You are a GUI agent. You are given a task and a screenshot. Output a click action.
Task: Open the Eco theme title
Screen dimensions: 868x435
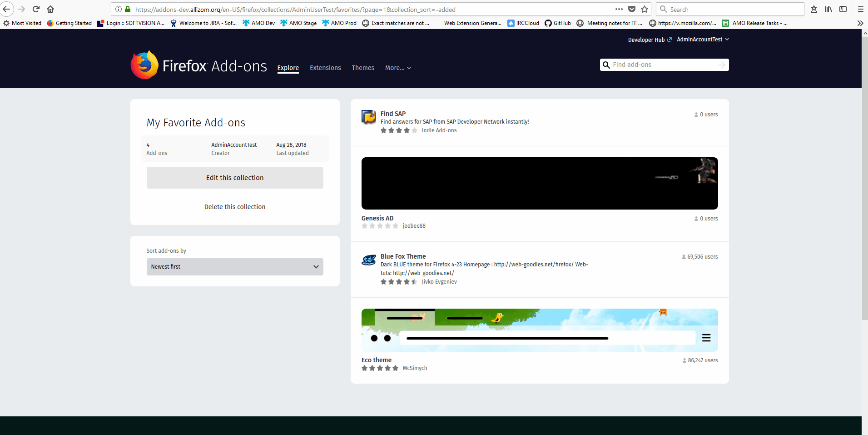(376, 360)
